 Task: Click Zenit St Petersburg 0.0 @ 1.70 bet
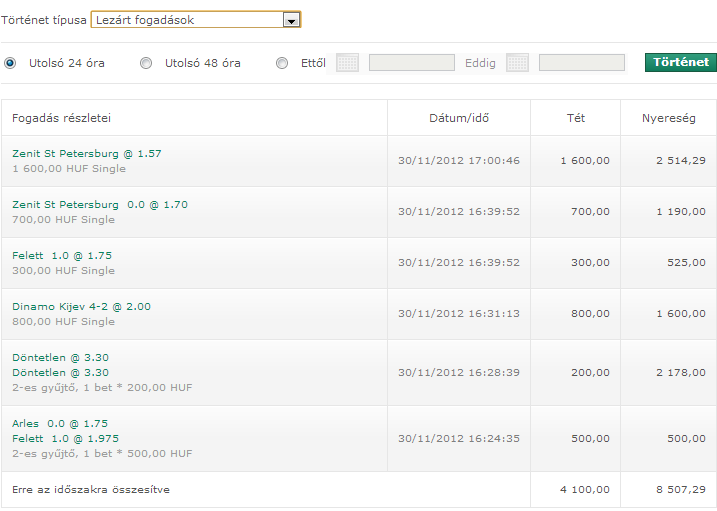pos(100,205)
